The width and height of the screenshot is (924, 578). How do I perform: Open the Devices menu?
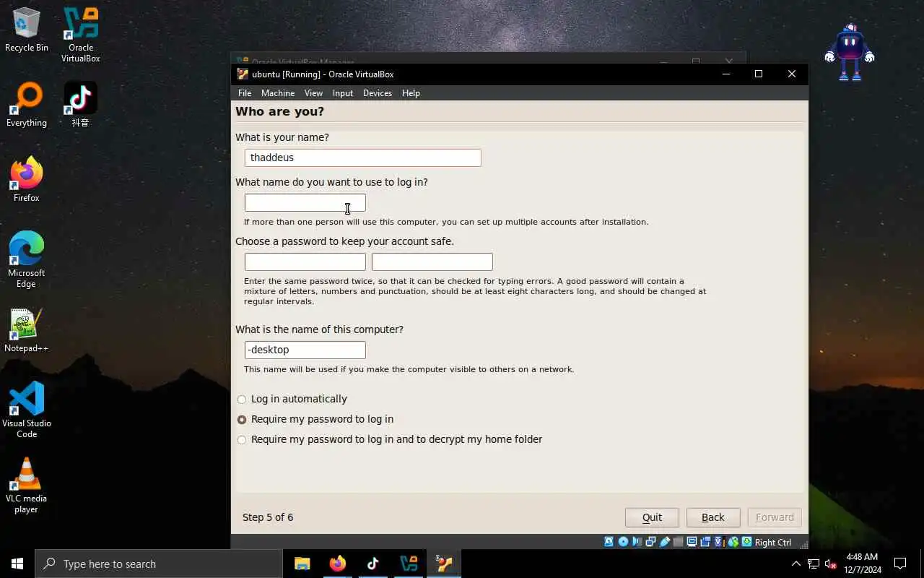[x=378, y=93]
